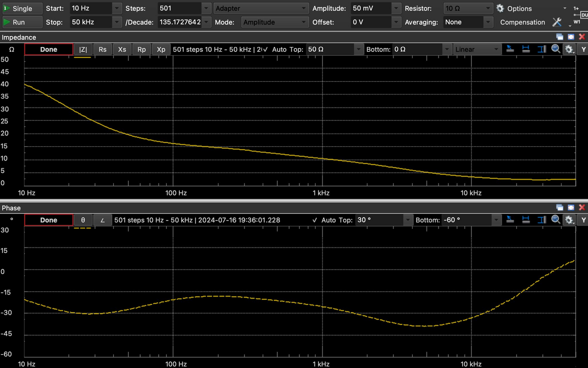
Task: Float the Impedance panel window icon
Action: [560, 37]
